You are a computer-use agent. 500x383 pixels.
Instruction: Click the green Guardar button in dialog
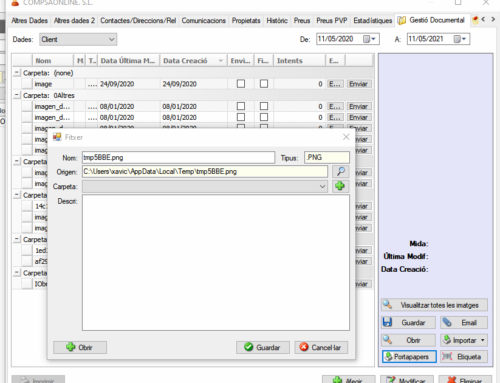tap(263, 347)
